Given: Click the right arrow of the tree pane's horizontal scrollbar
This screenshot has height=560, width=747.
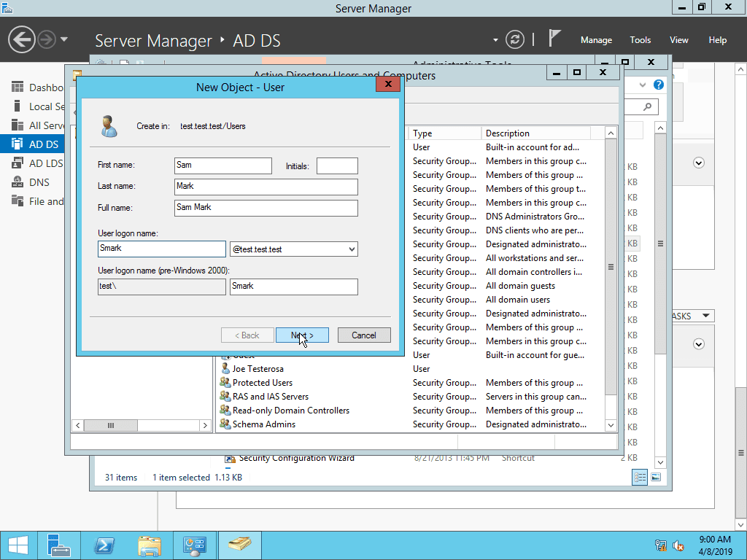Looking at the screenshot, I should click(205, 425).
